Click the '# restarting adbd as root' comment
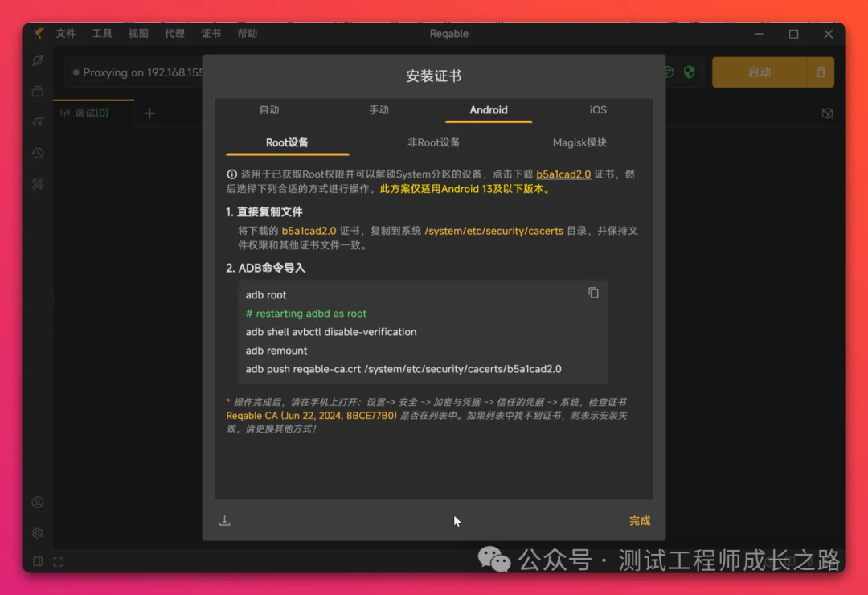This screenshot has width=868, height=595. pyautogui.click(x=306, y=314)
